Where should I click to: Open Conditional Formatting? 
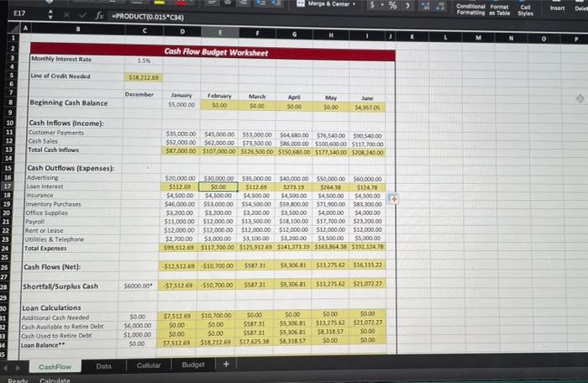click(471, 9)
